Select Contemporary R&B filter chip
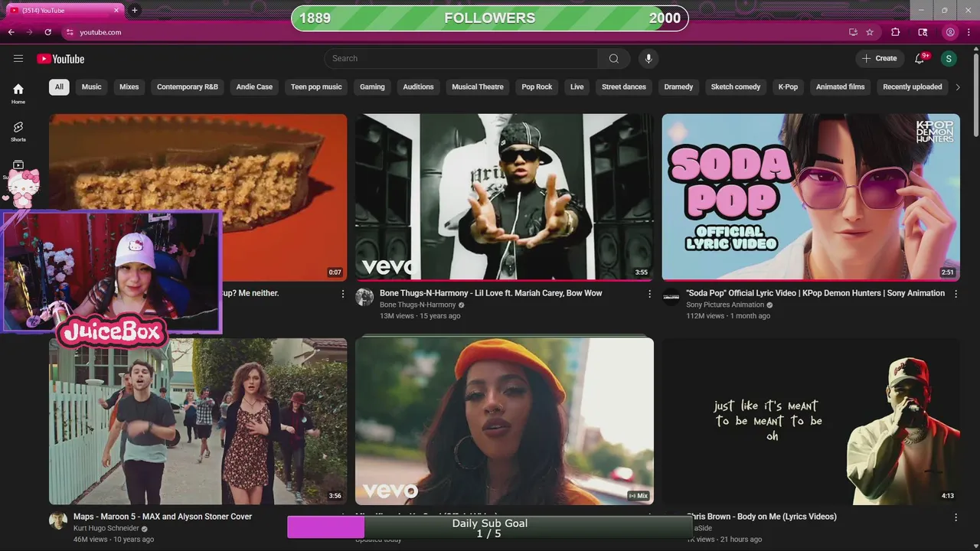 tap(188, 87)
